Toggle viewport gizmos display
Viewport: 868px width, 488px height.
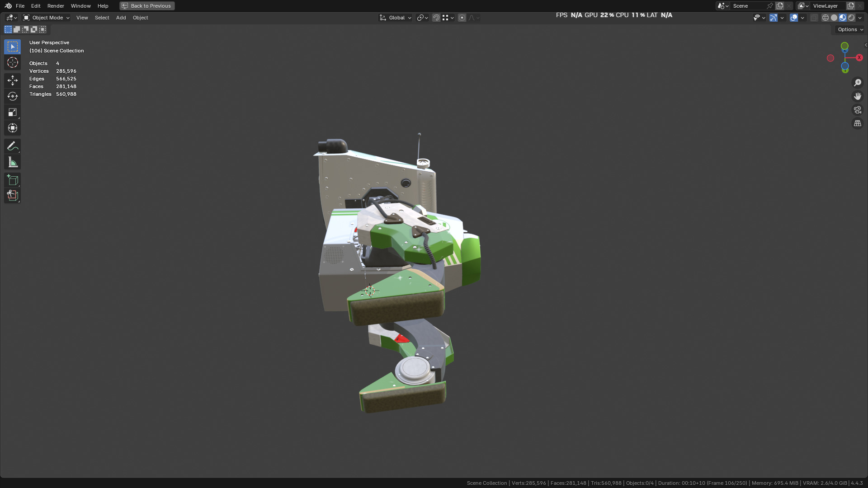click(x=774, y=18)
